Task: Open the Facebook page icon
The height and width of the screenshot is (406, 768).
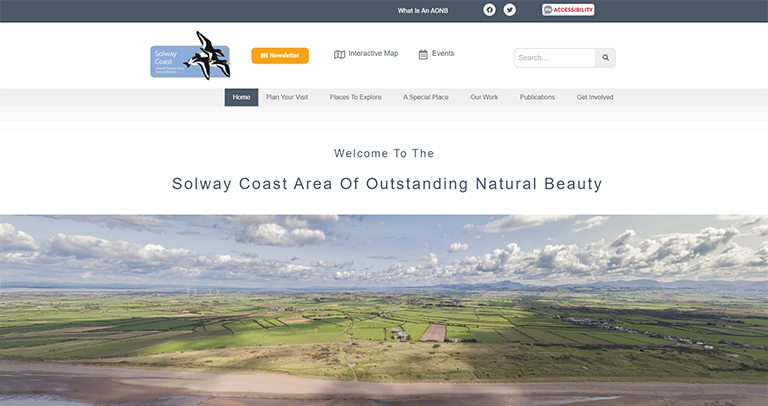Action: click(x=489, y=10)
